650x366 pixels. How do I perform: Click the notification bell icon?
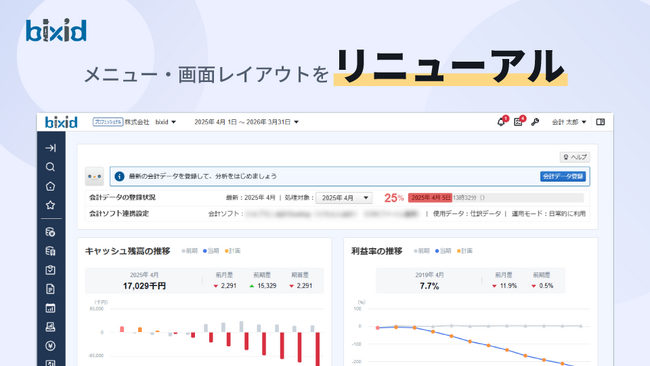coord(501,122)
